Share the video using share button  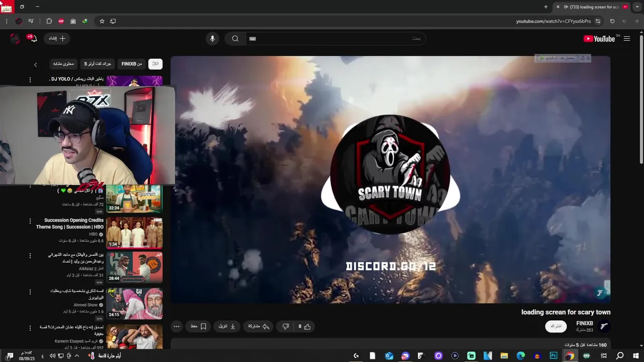(x=259, y=326)
